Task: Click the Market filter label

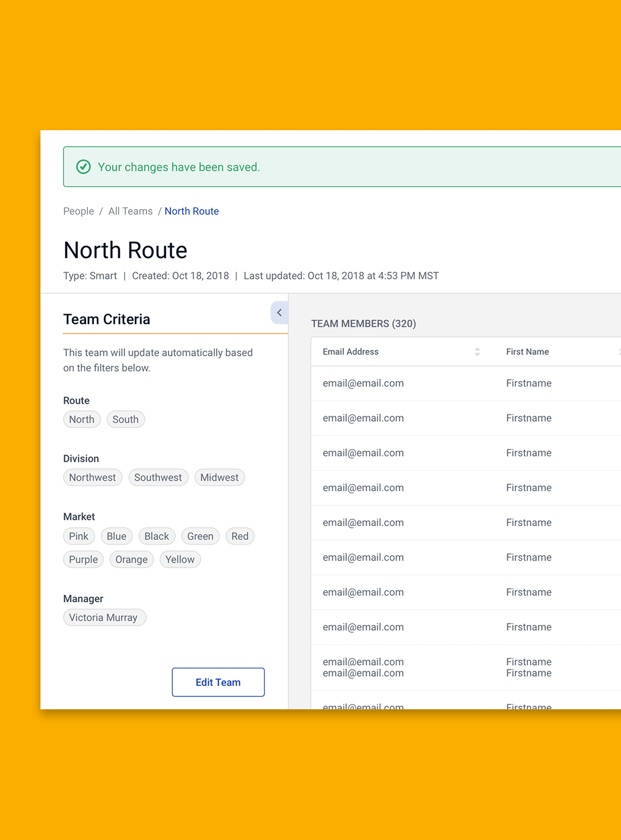Action: pos(79,517)
